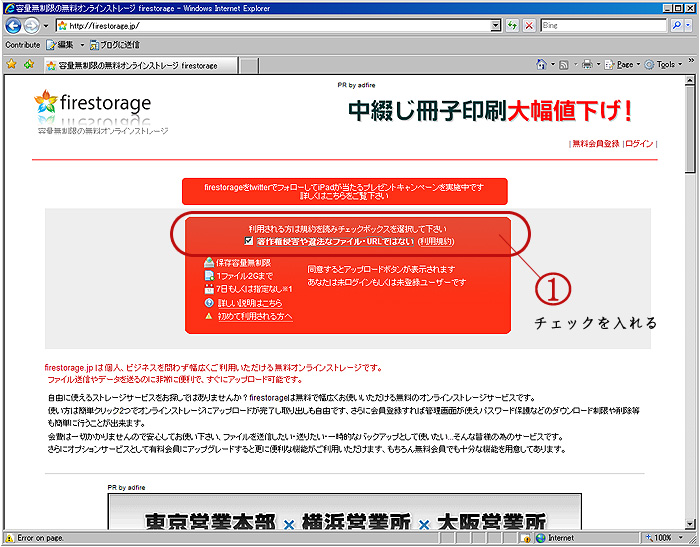Click the Home icon in command bar
Image resolution: width=700 pixels, height=547 pixels.
[x=541, y=65]
